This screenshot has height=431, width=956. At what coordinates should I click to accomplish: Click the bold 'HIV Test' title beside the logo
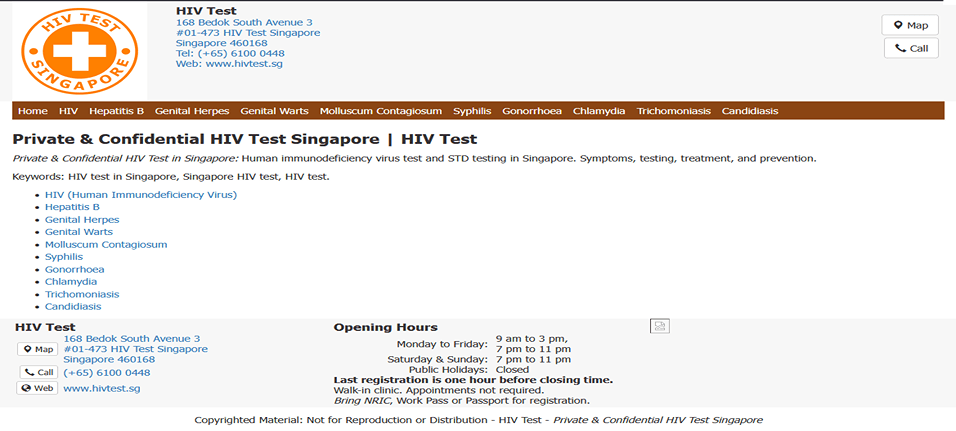206,10
